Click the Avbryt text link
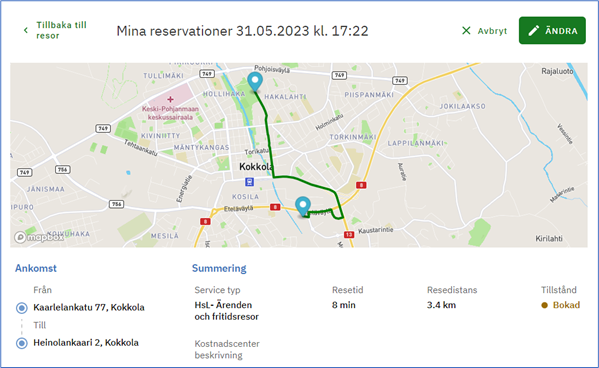This screenshot has height=368, width=599. click(492, 31)
